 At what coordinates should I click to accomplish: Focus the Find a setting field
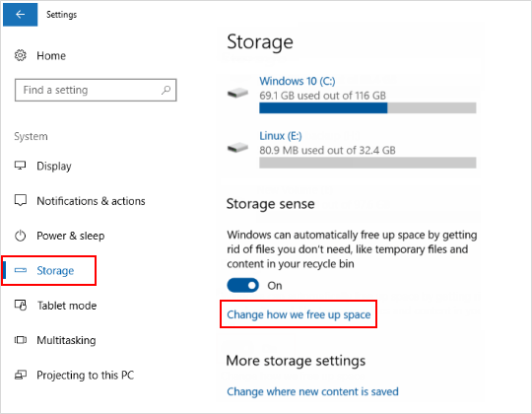pyautogui.click(x=96, y=90)
